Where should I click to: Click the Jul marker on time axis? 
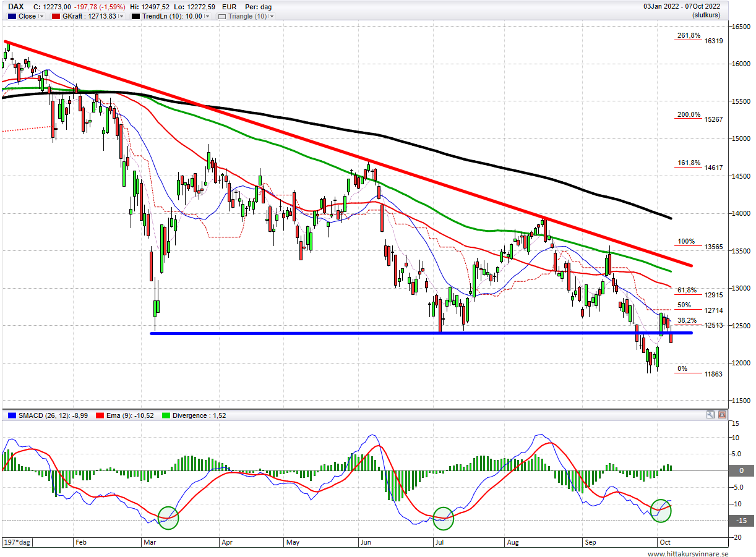(x=440, y=542)
